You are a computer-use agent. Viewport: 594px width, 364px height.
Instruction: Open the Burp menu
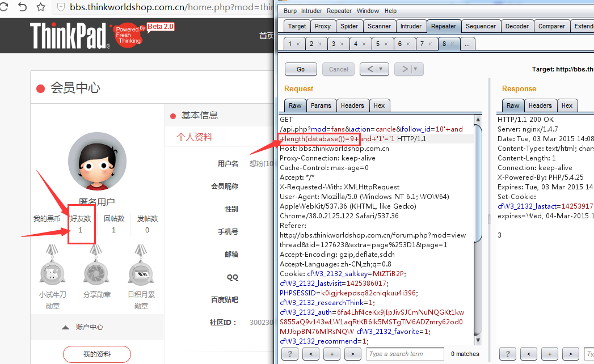coord(290,11)
